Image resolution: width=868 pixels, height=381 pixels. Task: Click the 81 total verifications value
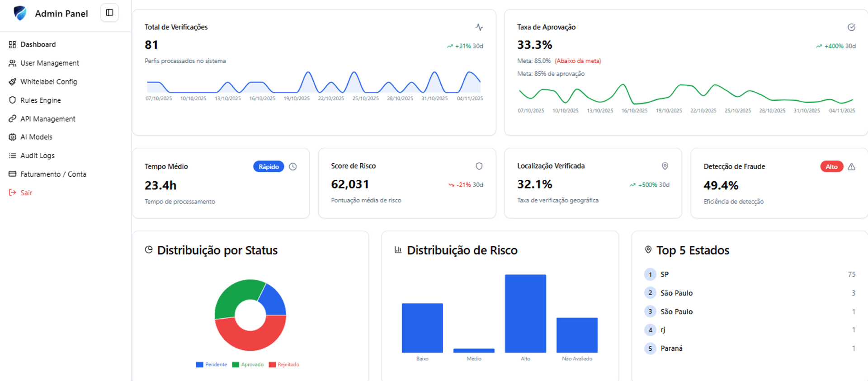pos(151,45)
